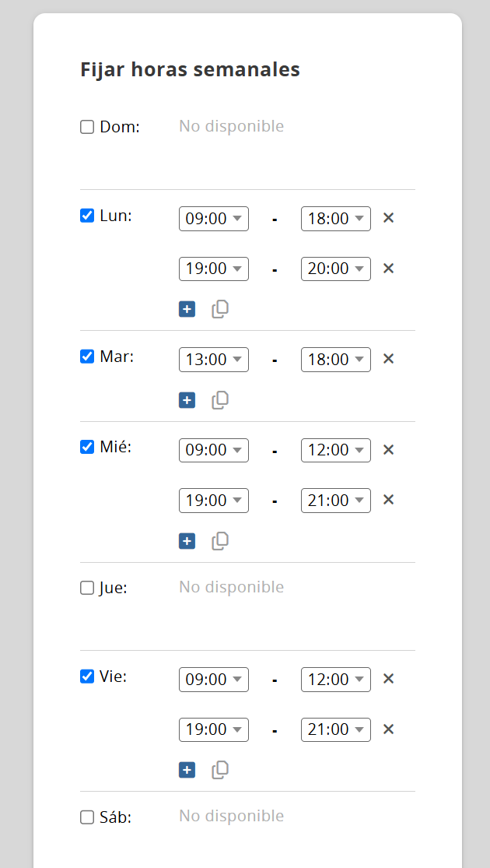
Task: Check the Sáb (Saturday) checkbox
Action: pos(87,817)
